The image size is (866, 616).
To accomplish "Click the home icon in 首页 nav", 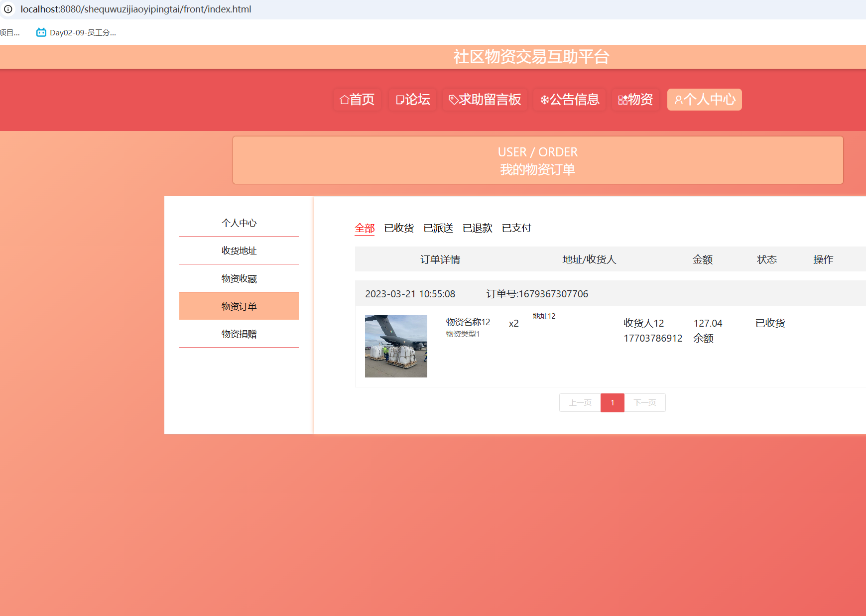I will [x=344, y=100].
